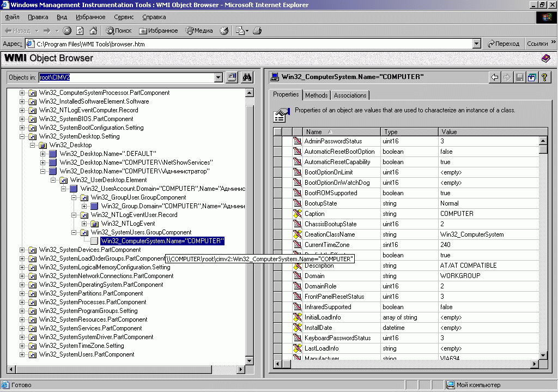This screenshot has width=558, height=392.
Task: Click the Type column header
Action: point(409,132)
